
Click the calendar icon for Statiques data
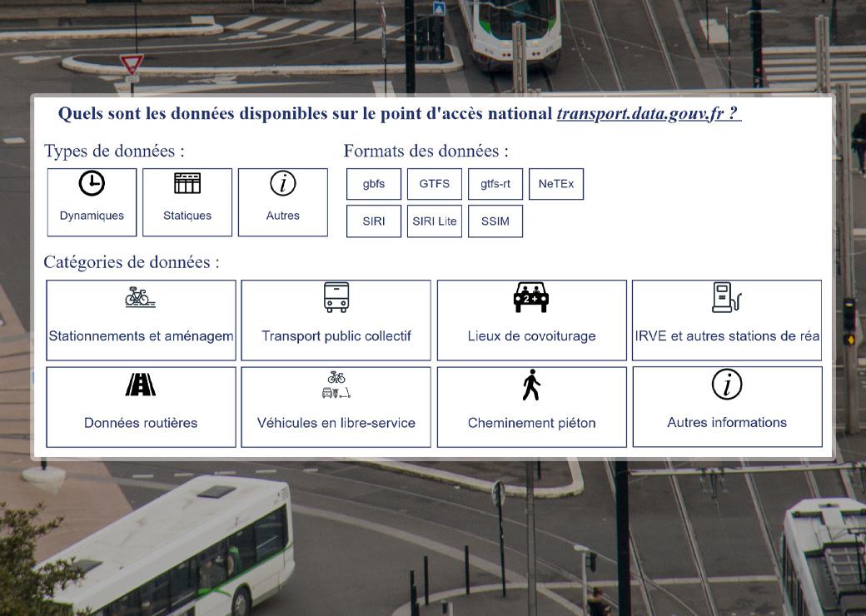click(x=187, y=182)
